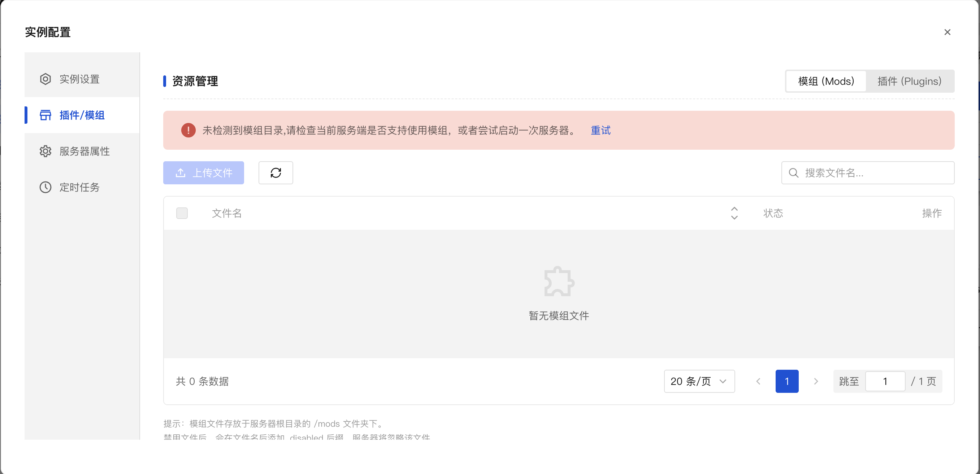
Task: Click the upload icon on 上传文件 button
Action: pos(181,172)
